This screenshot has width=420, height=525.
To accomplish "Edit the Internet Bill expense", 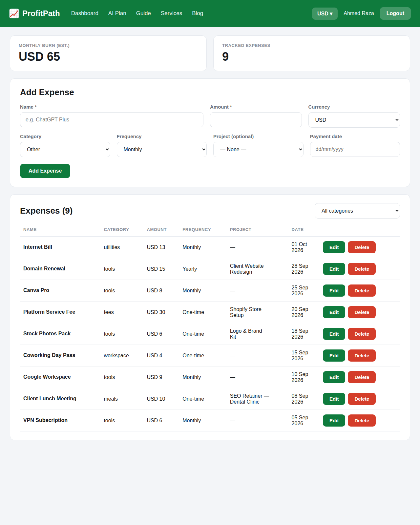I will [x=334, y=247].
